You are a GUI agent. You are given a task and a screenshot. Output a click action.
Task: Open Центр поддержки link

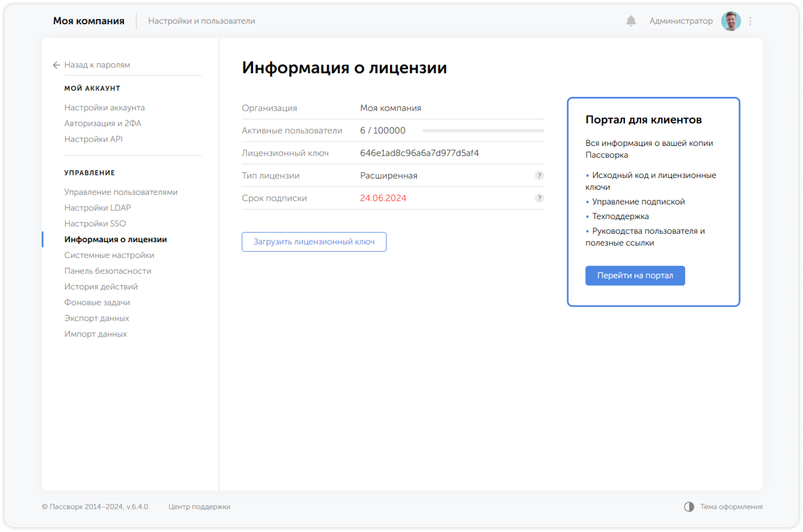(200, 507)
